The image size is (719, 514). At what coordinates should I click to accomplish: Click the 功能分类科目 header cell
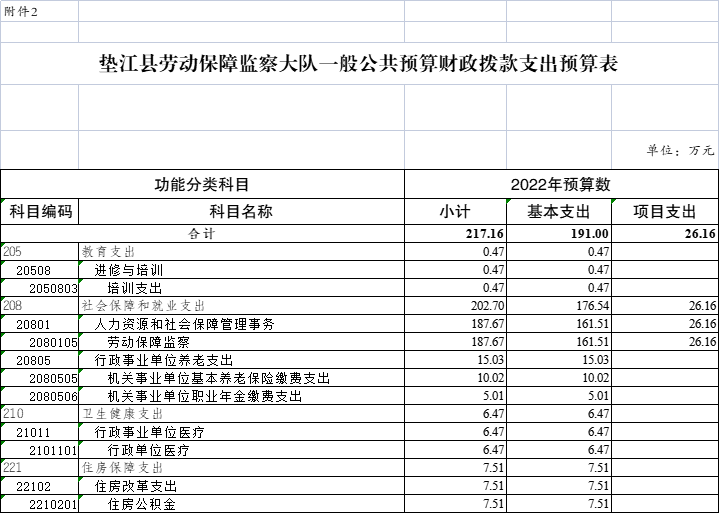click(202, 184)
